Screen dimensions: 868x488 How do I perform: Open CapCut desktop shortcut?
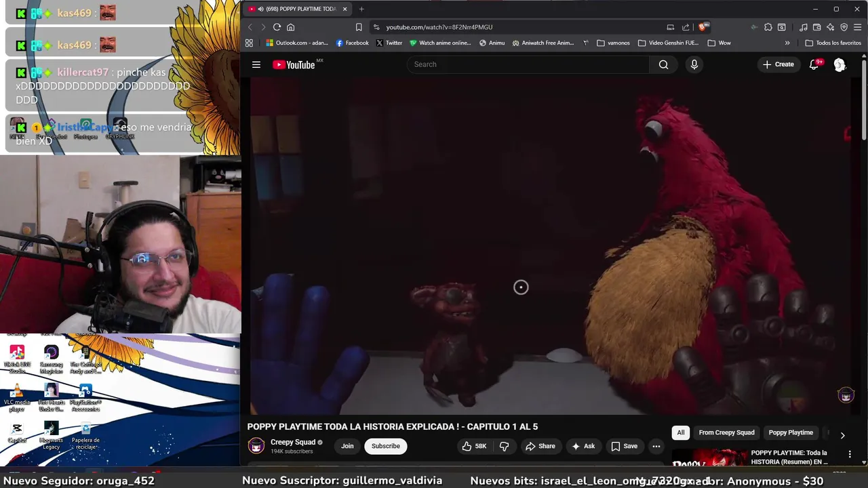click(x=17, y=433)
